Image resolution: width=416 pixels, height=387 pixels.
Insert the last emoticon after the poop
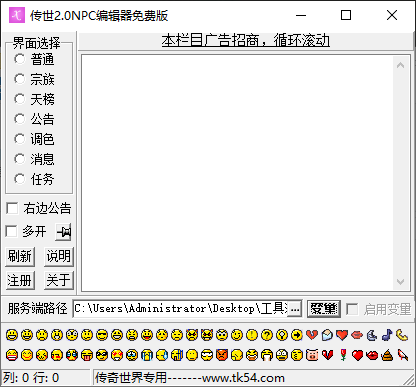click(x=402, y=355)
